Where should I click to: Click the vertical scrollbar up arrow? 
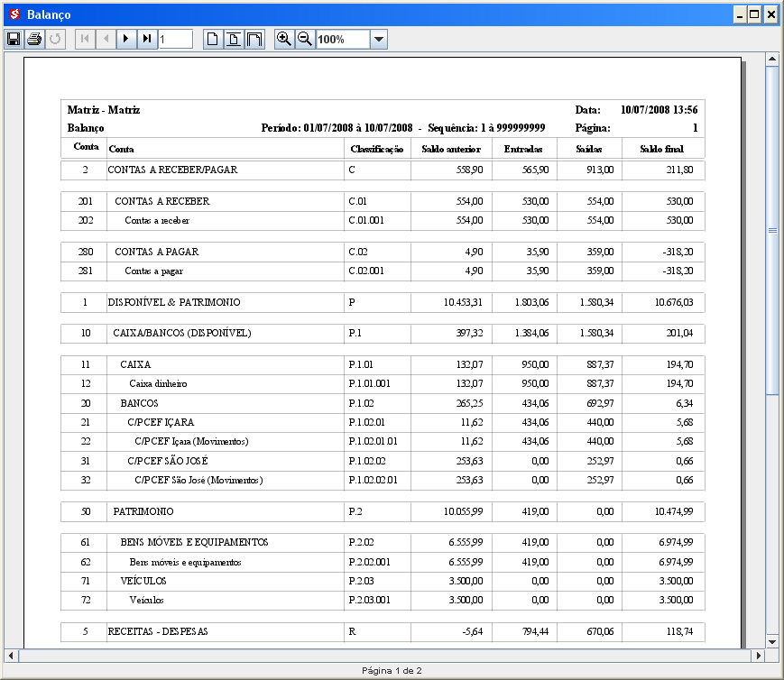772,59
